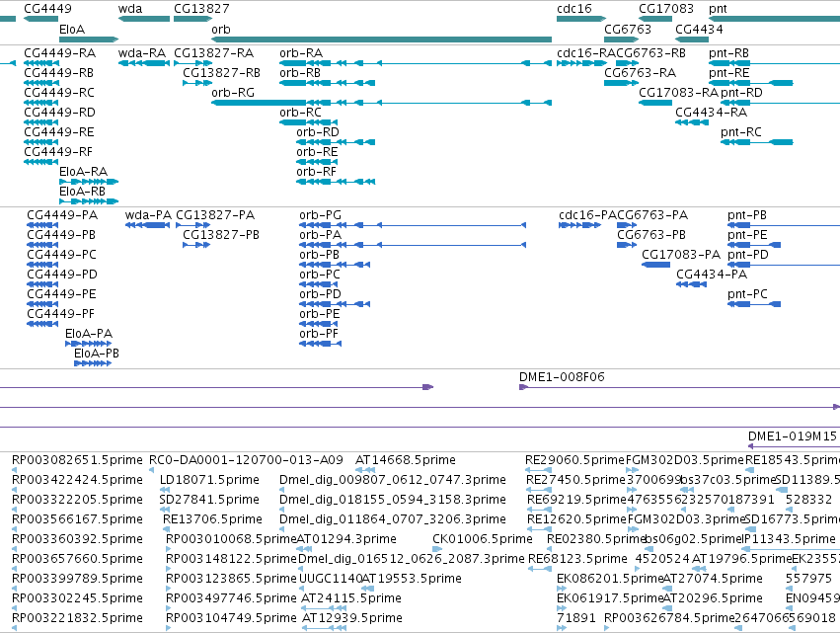Click the AT14668.5prime EST label
Viewport: 840px width, 633px height.
[406, 460]
